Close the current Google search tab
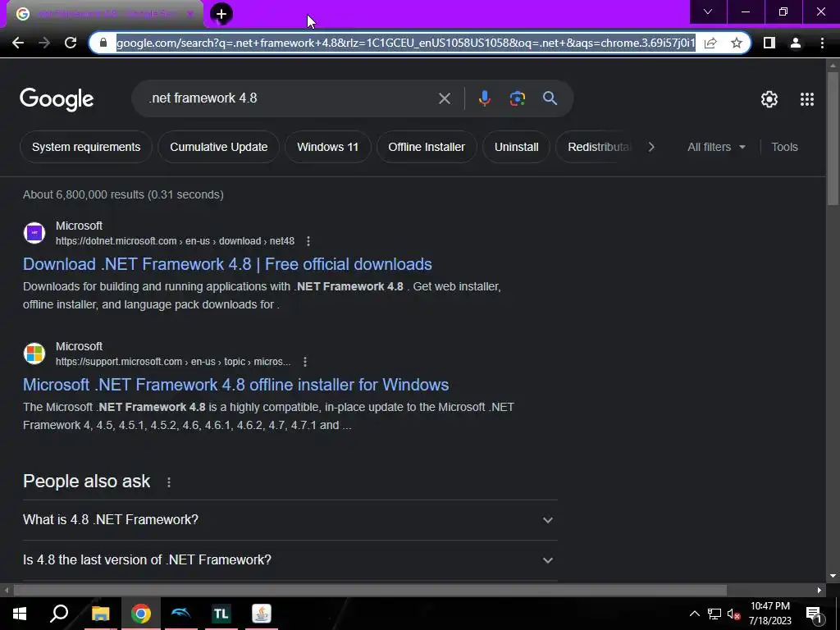 [190, 14]
